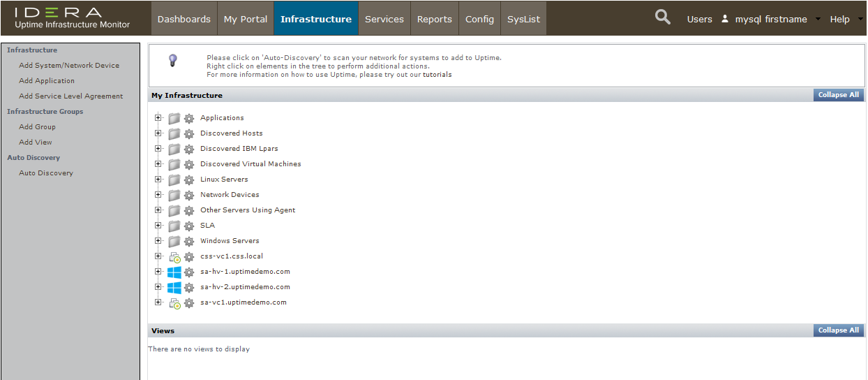Open the Users link in header
Image resolution: width=868 pixels, height=380 pixels.
tap(699, 19)
